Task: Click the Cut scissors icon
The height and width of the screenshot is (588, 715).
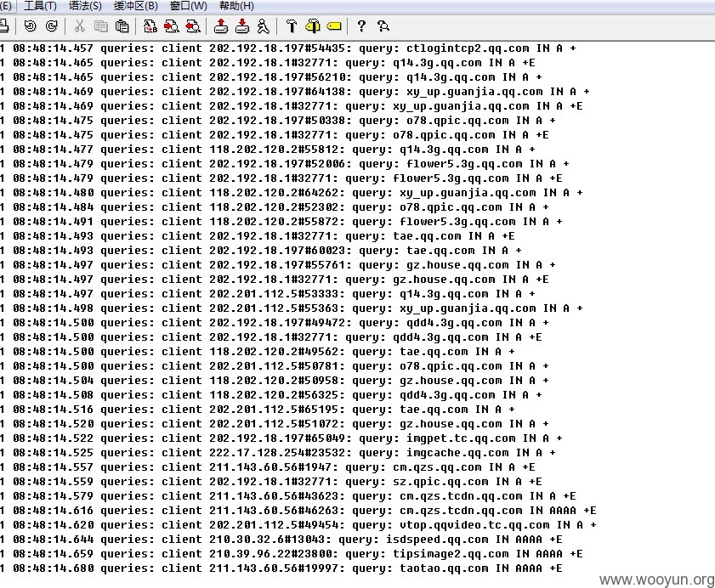Action: tap(79, 26)
